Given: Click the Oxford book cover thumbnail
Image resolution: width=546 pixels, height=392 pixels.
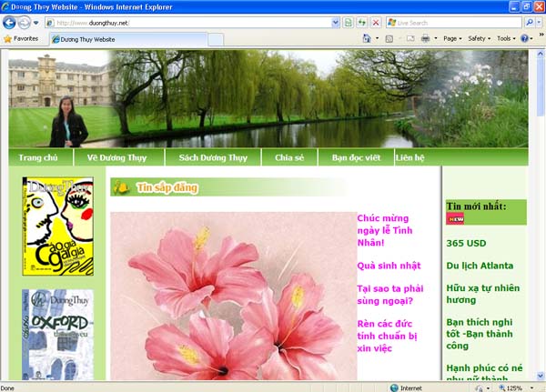Looking at the screenshot, I should coord(56,335).
